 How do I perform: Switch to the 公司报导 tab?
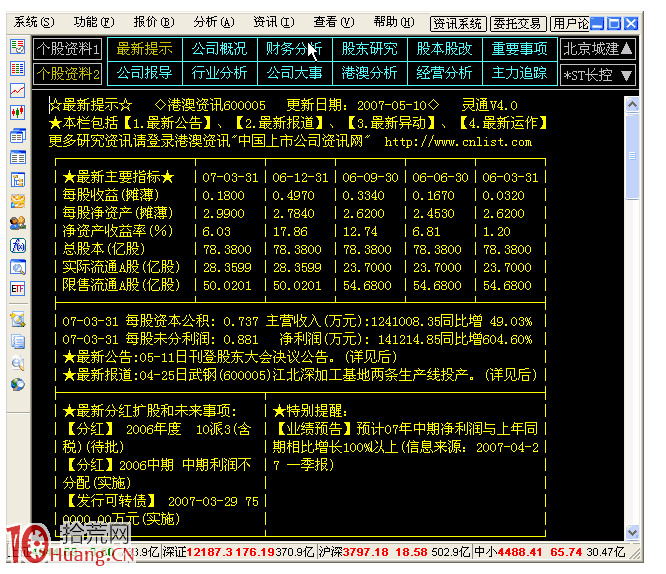pos(145,73)
